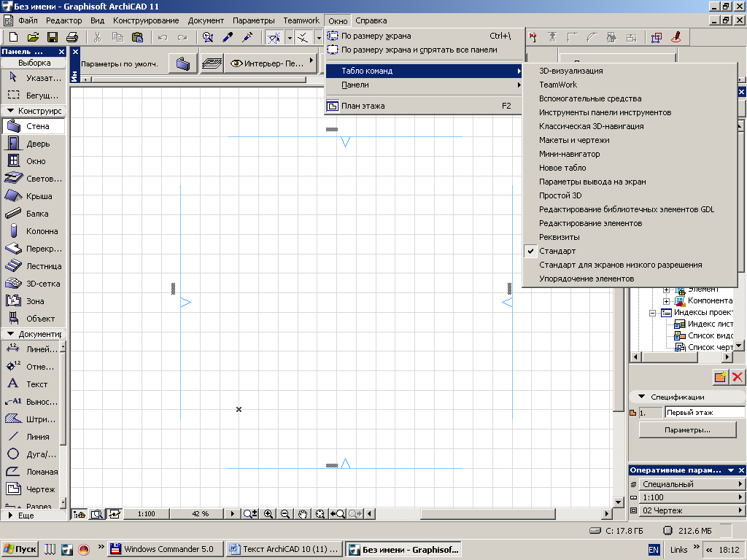
Task: Click the zoom-out magnifier in bottom bar
Action: pos(285,514)
